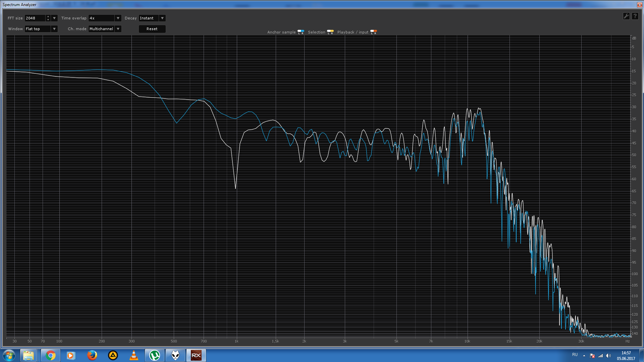The image size is (644, 362).
Task: Toggle the Playback / input channel indicator
Action: click(373, 32)
